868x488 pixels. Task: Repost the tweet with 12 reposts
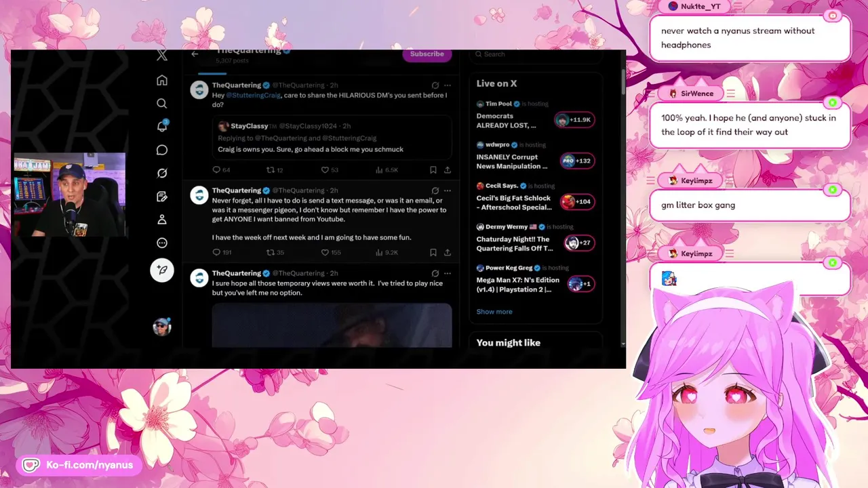pos(275,170)
